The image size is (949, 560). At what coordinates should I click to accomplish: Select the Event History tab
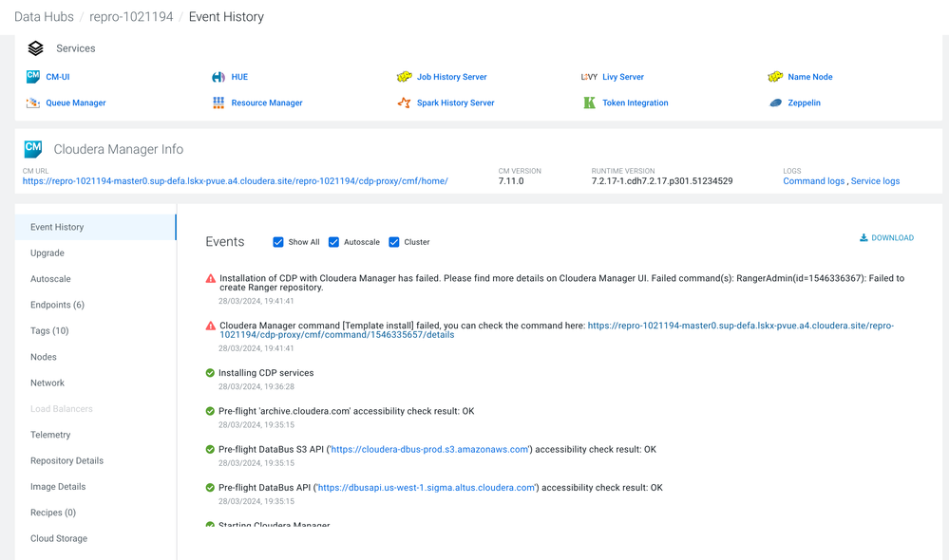96,227
